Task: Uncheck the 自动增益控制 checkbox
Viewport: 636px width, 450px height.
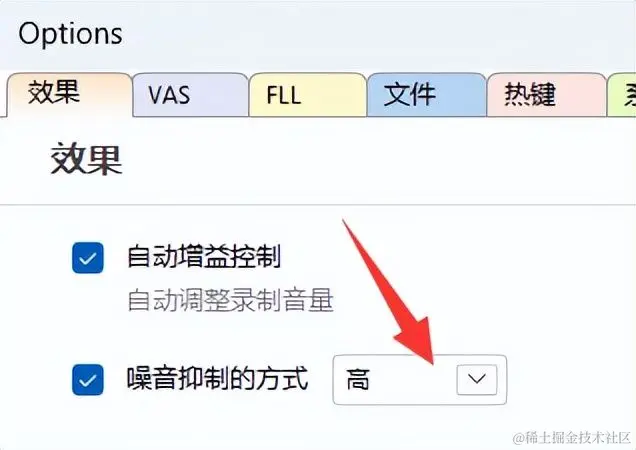Action: [x=88, y=258]
